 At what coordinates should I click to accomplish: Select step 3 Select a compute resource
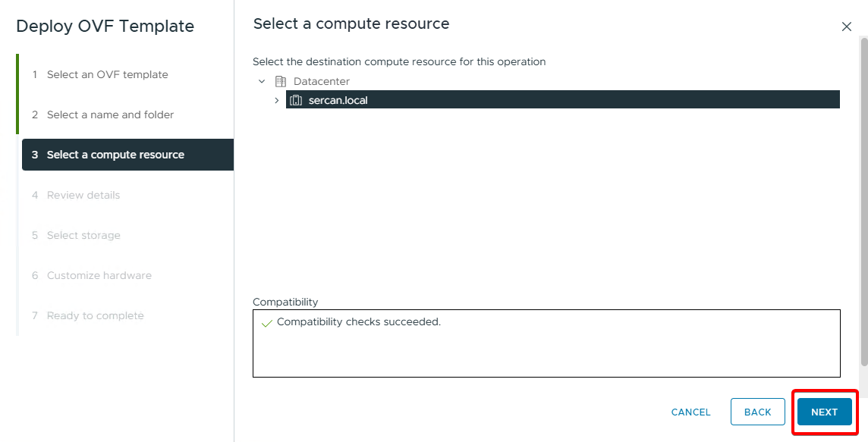click(115, 155)
